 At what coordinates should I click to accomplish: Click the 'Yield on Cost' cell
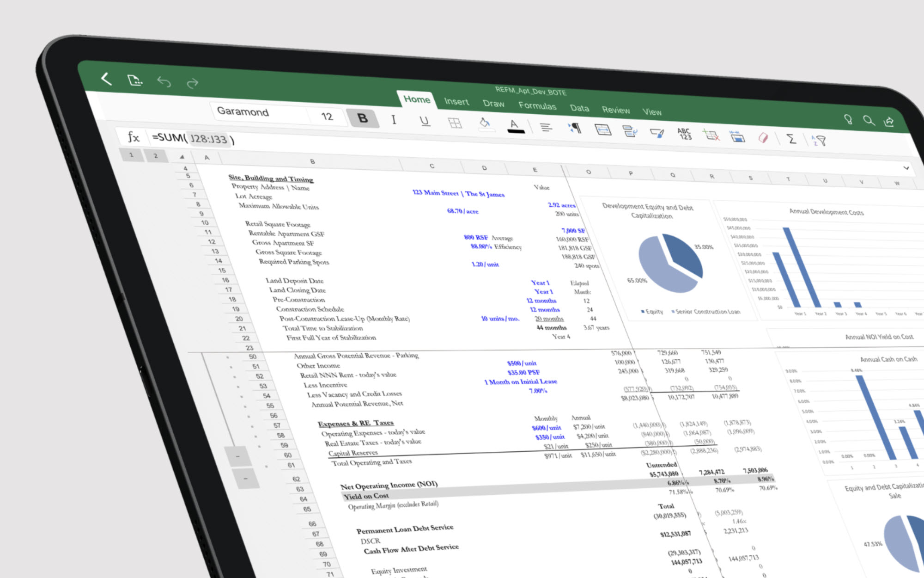[365, 496]
